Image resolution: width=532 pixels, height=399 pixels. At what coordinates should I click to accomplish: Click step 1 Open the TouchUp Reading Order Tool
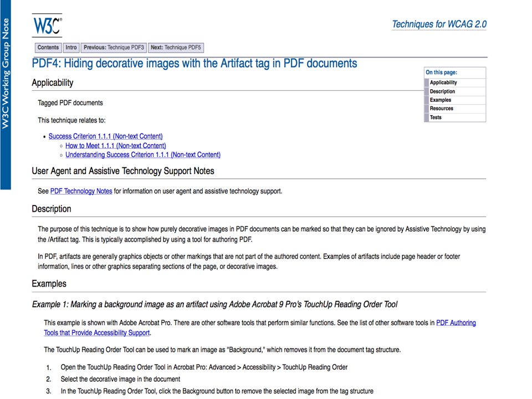204,367
